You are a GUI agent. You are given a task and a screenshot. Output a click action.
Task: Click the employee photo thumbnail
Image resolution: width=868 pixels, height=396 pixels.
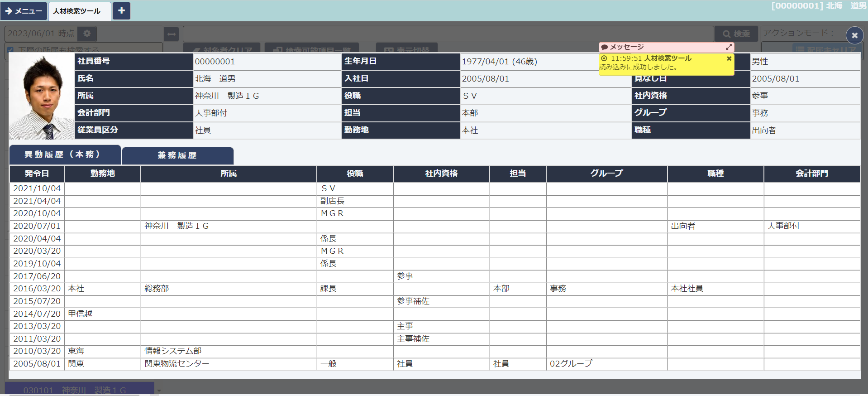pyautogui.click(x=42, y=97)
